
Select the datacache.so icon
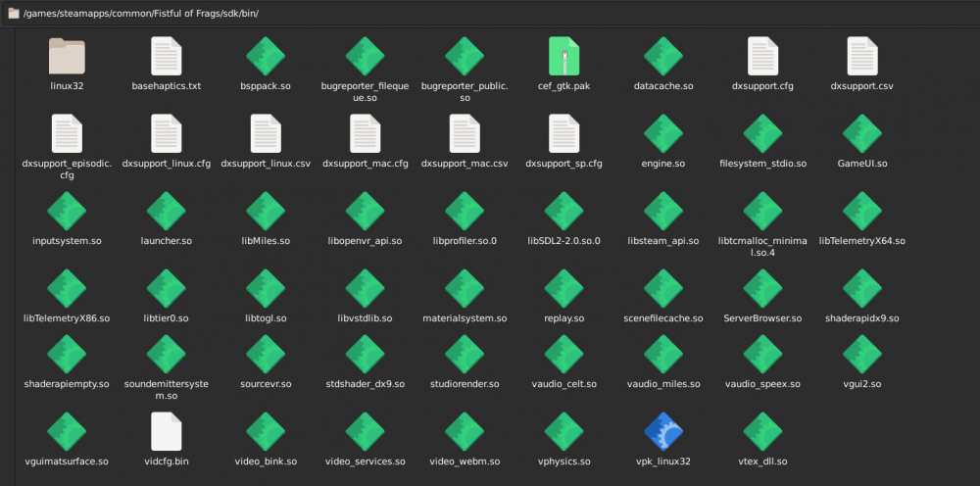(663, 56)
